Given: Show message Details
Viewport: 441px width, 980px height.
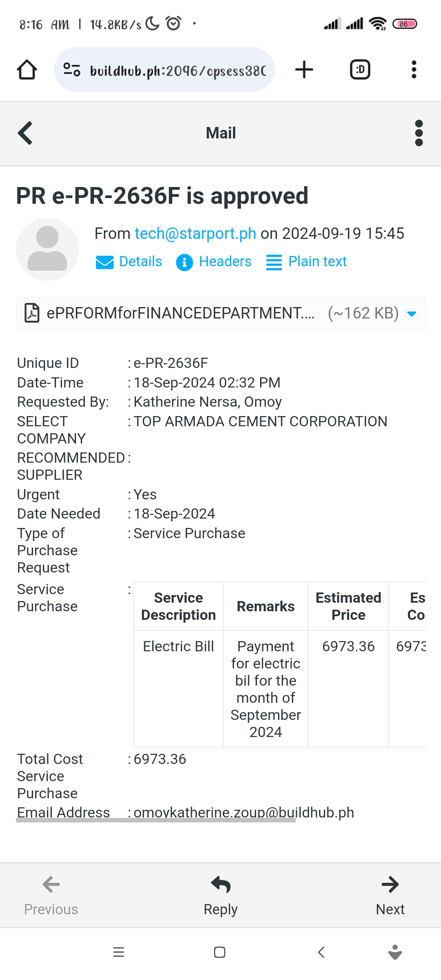Looking at the screenshot, I should (x=129, y=262).
